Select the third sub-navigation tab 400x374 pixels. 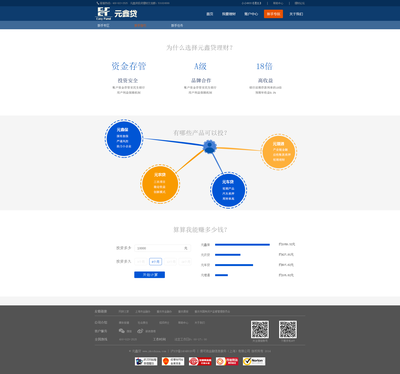coord(177,25)
